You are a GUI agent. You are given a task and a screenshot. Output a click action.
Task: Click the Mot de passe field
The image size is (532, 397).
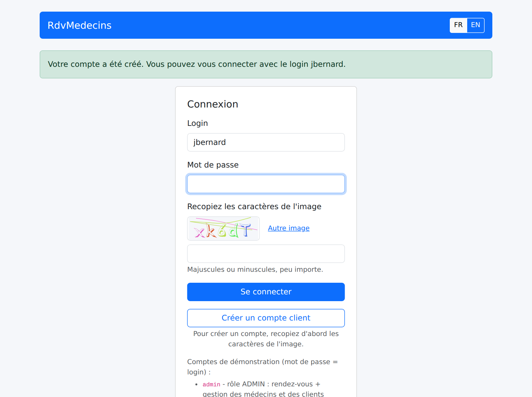[266, 184]
